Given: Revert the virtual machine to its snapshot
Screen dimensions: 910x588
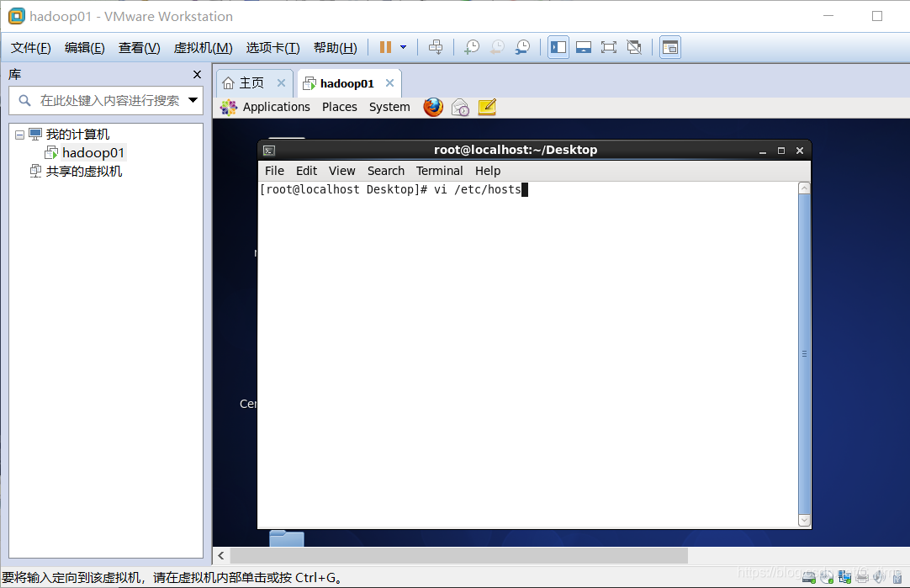Looking at the screenshot, I should coord(497,47).
